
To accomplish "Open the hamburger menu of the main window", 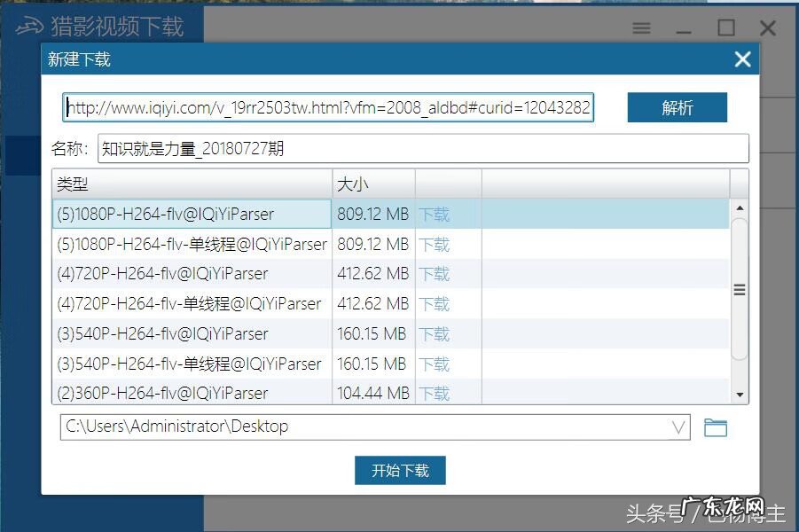I will pyautogui.click(x=641, y=27).
